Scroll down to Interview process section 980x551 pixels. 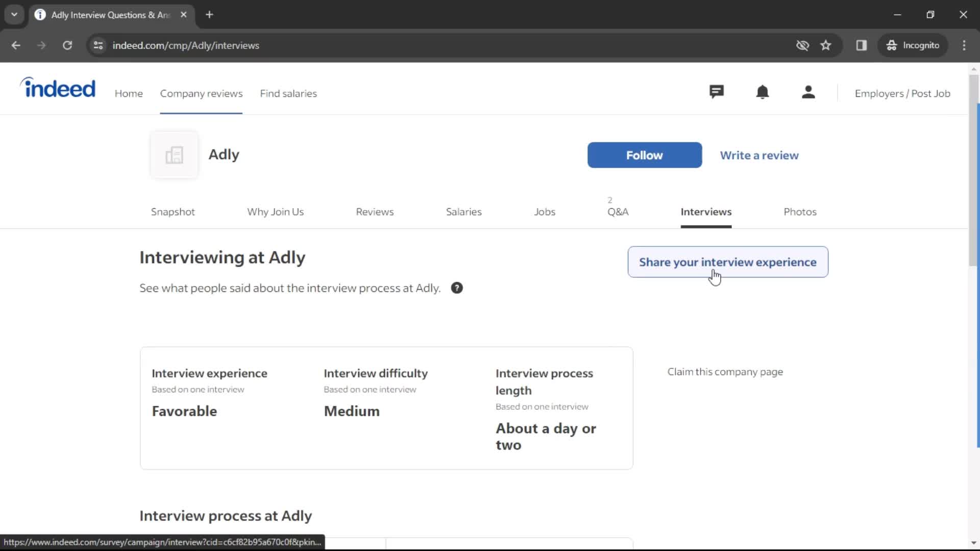(x=226, y=515)
